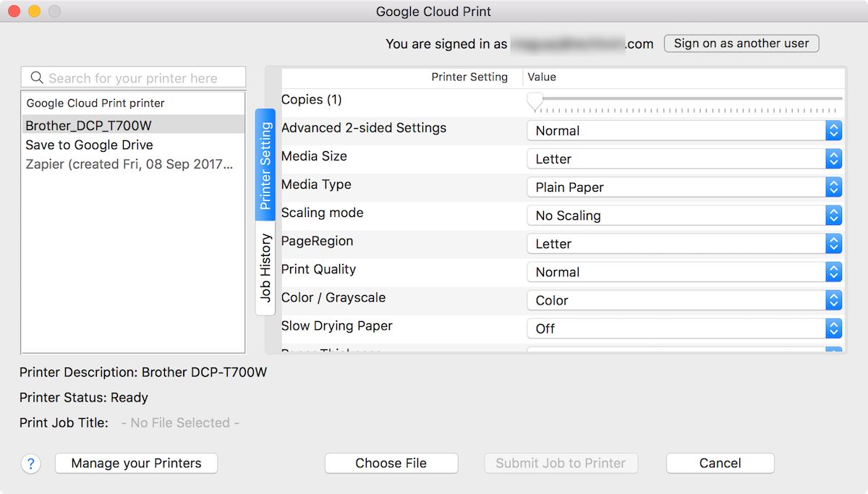
Task: Open the Color / Grayscale dropdown
Action: pyautogui.click(x=684, y=300)
